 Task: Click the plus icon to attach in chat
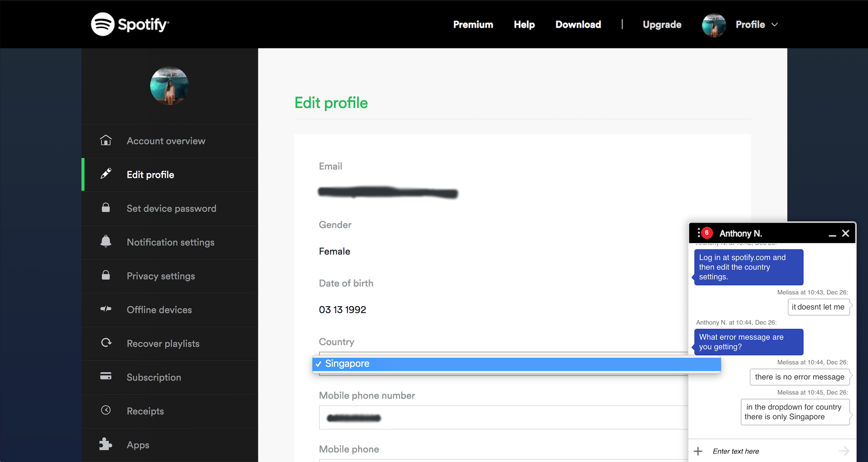(x=698, y=451)
